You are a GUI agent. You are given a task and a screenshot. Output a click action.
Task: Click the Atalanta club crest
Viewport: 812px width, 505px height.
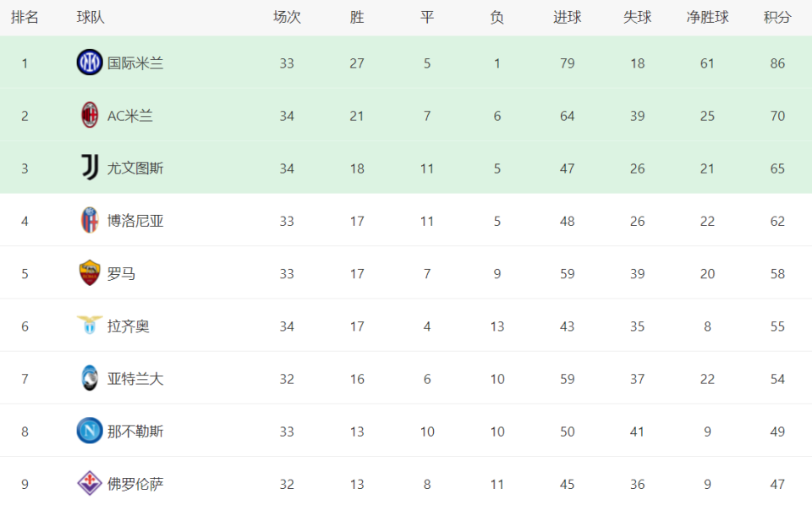(90, 377)
